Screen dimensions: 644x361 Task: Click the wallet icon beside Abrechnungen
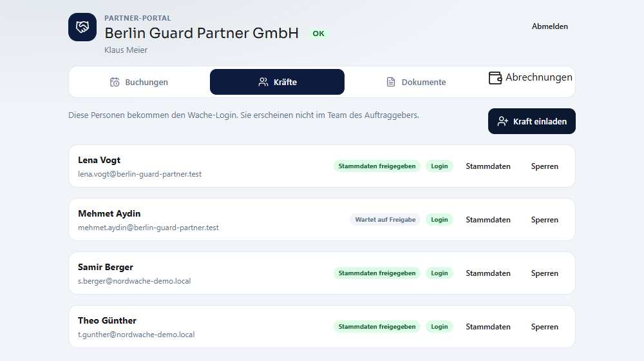(x=495, y=78)
